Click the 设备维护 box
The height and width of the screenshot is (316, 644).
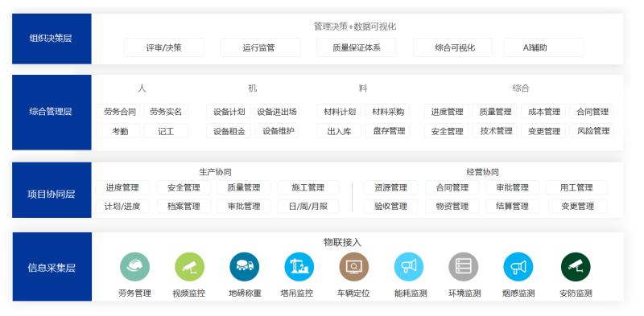(277, 131)
